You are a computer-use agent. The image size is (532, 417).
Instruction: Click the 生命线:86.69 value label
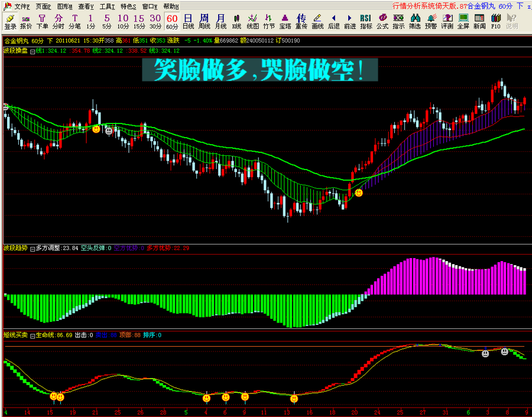54,335
